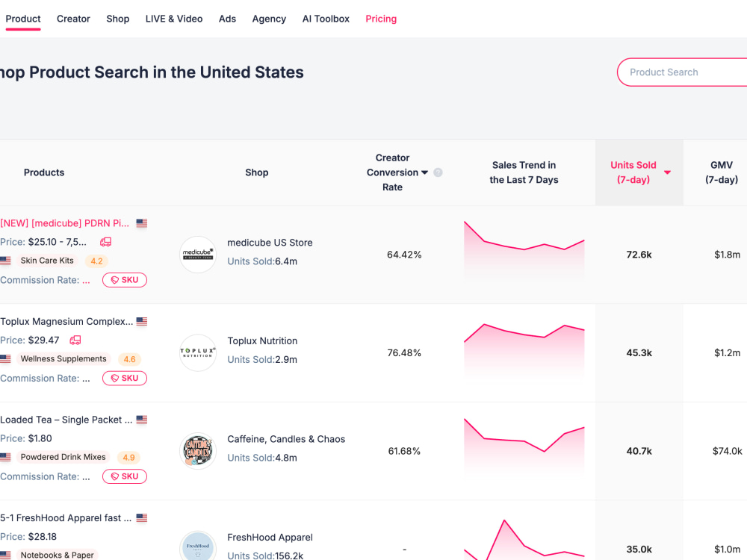Screen dimensions: 747x560
Task: Go to LIVE & Video tab
Action: 174,19
